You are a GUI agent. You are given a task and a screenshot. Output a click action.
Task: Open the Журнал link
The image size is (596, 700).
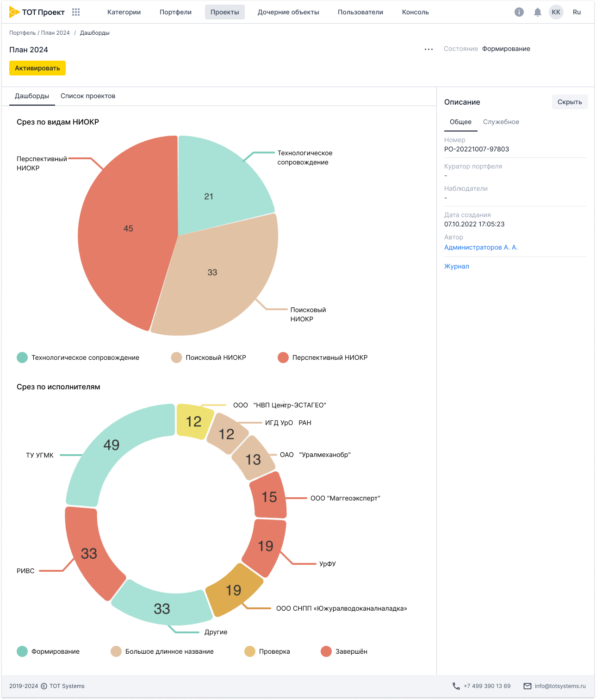(x=456, y=266)
